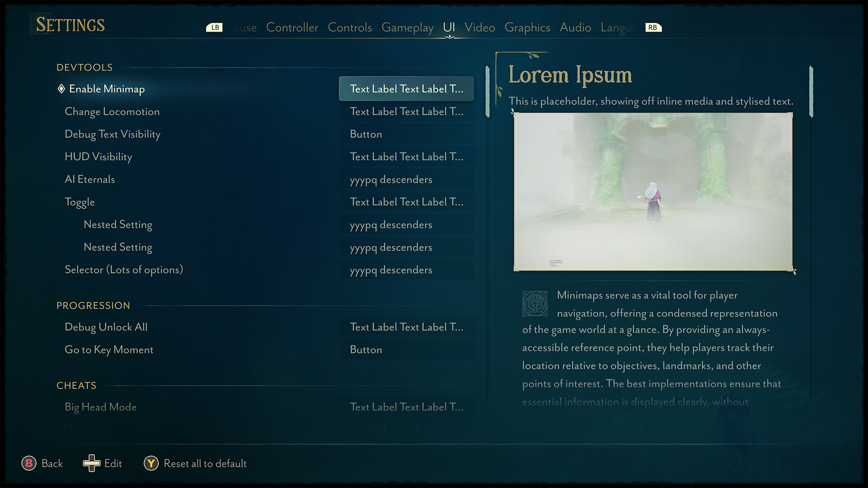Switch to the Controller tab
This screenshot has height=488, width=868.
(x=292, y=28)
